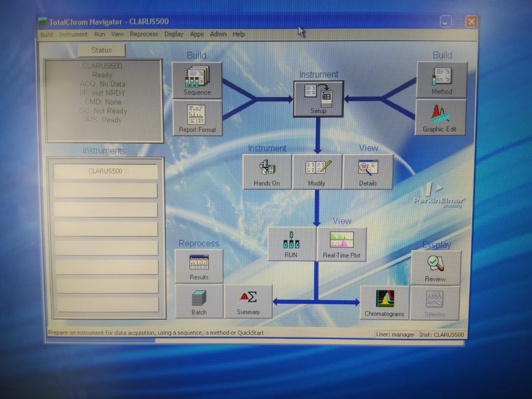Open the Build Sequence editor icon
The image size is (532, 399).
click(197, 80)
